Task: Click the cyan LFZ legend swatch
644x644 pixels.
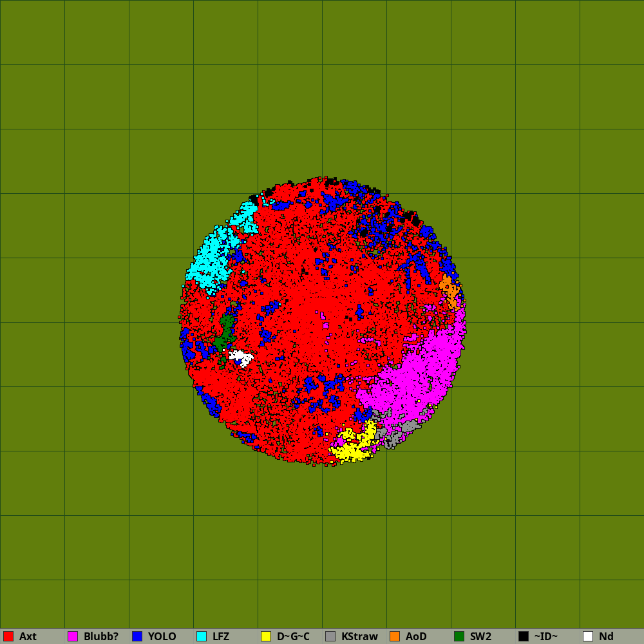Action: (202, 636)
